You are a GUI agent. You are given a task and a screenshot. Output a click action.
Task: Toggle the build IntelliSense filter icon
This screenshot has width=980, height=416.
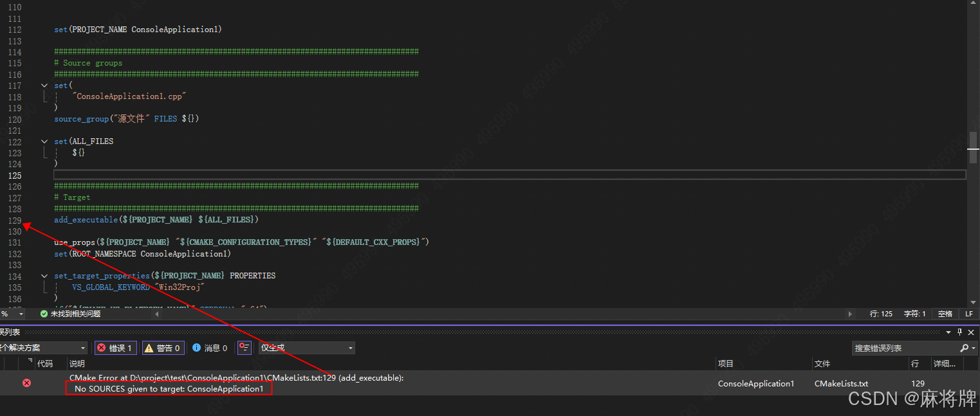pos(244,348)
